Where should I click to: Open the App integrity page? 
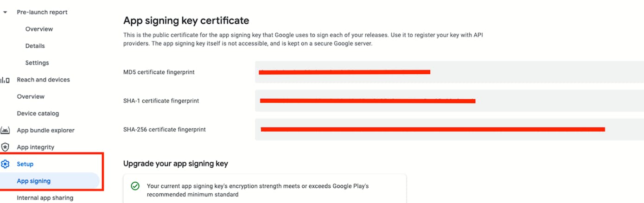tap(36, 147)
